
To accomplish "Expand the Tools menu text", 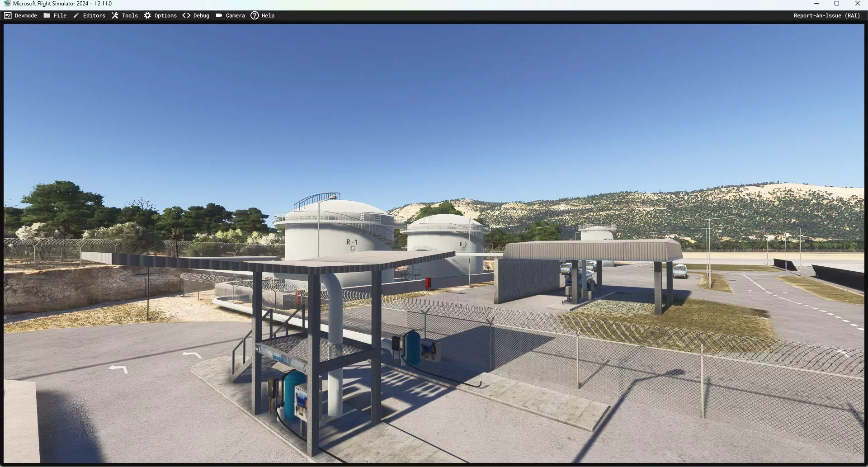I will coord(130,15).
